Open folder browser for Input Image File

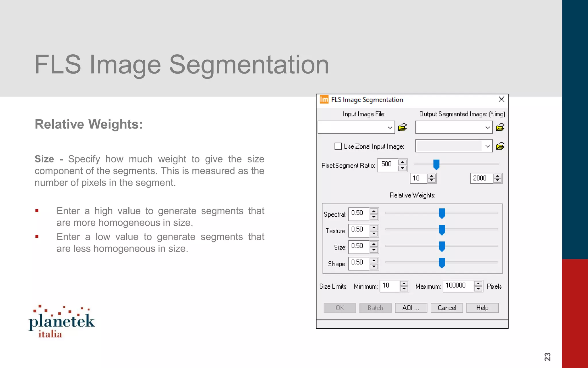402,127
